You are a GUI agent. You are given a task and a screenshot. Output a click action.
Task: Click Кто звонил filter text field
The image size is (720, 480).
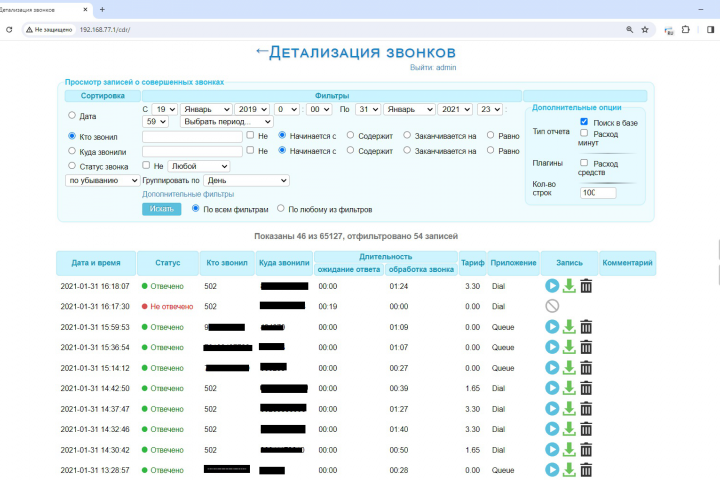(x=192, y=136)
